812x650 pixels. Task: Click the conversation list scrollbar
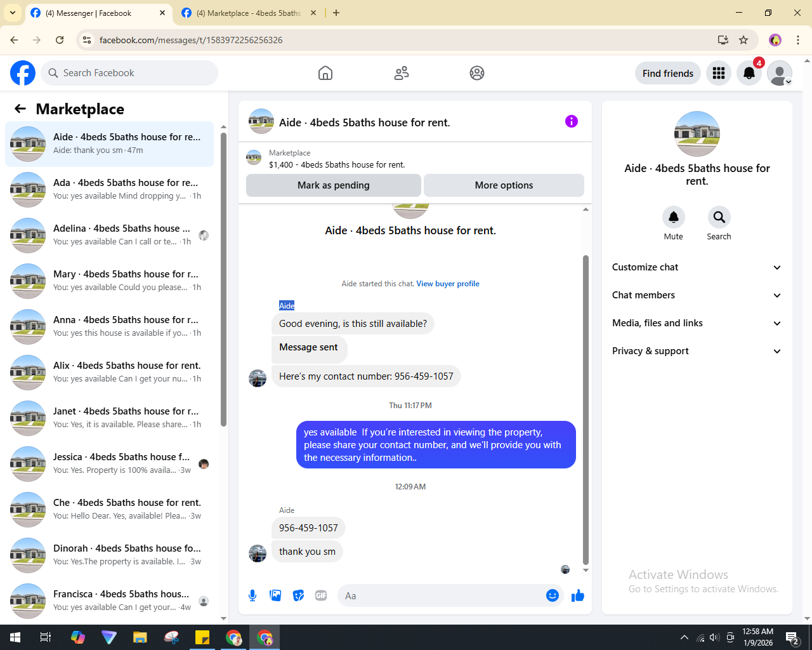[223, 279]
